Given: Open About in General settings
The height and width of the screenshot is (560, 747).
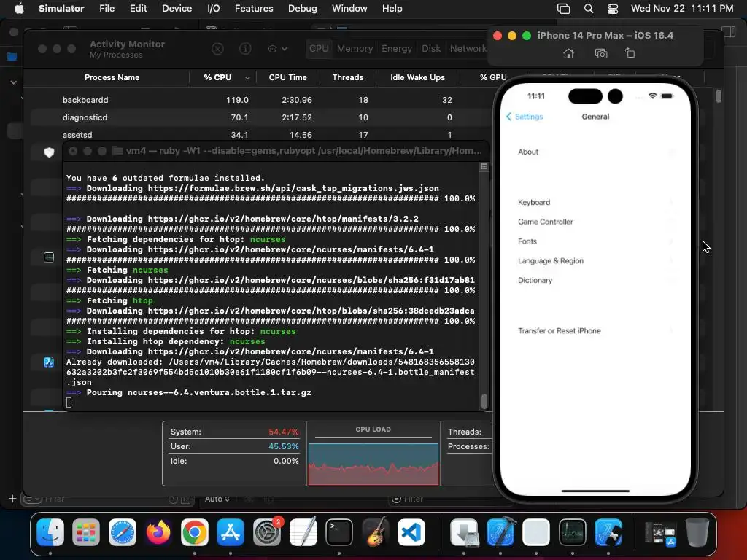Looking at the screenshot, I should click(x=595, y=152).
